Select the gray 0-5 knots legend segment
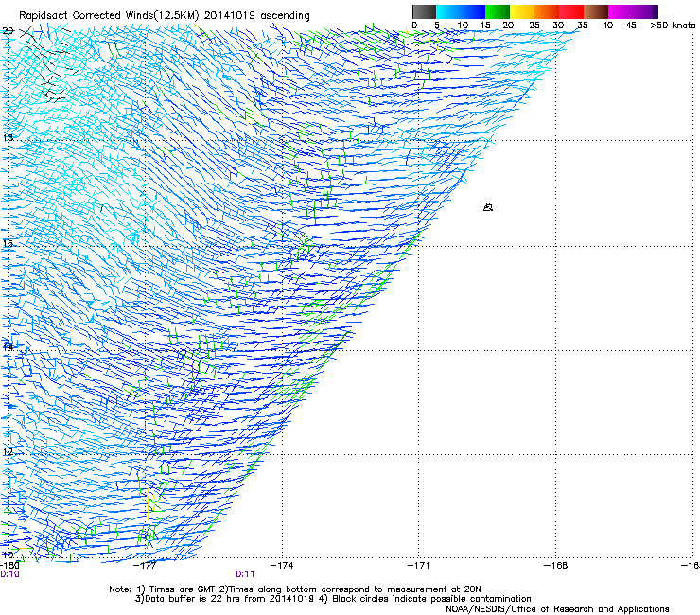 [x=425, y=11]
